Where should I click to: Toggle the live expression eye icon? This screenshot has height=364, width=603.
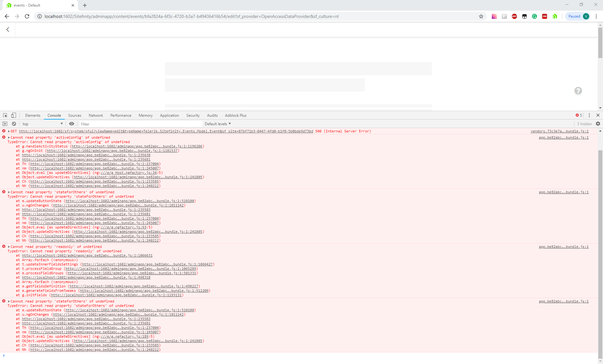coord(72,124)
